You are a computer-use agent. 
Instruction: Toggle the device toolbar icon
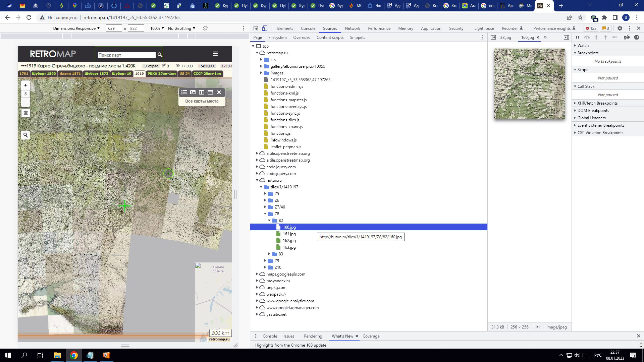pos(265,28)
